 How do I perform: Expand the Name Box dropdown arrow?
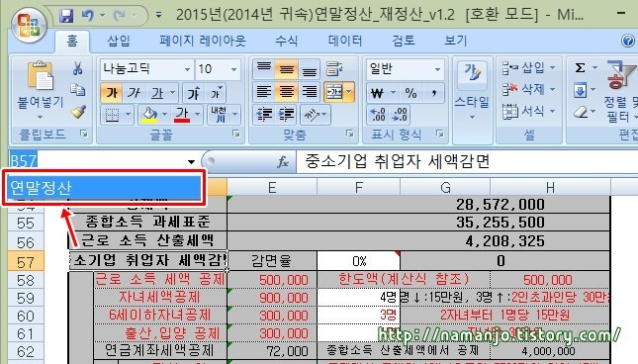(x=191, y=162)
